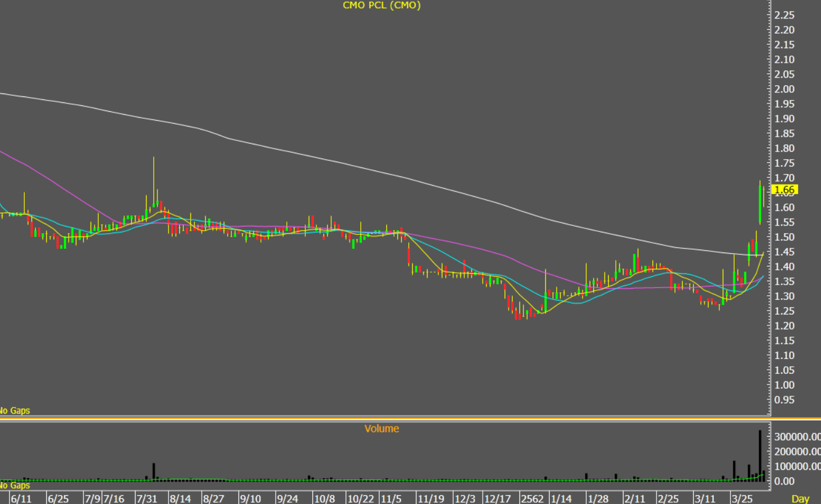Viewport: 821px width, 504px height.
Task: Click the 10/8 date label
Action: coord(324,499)
